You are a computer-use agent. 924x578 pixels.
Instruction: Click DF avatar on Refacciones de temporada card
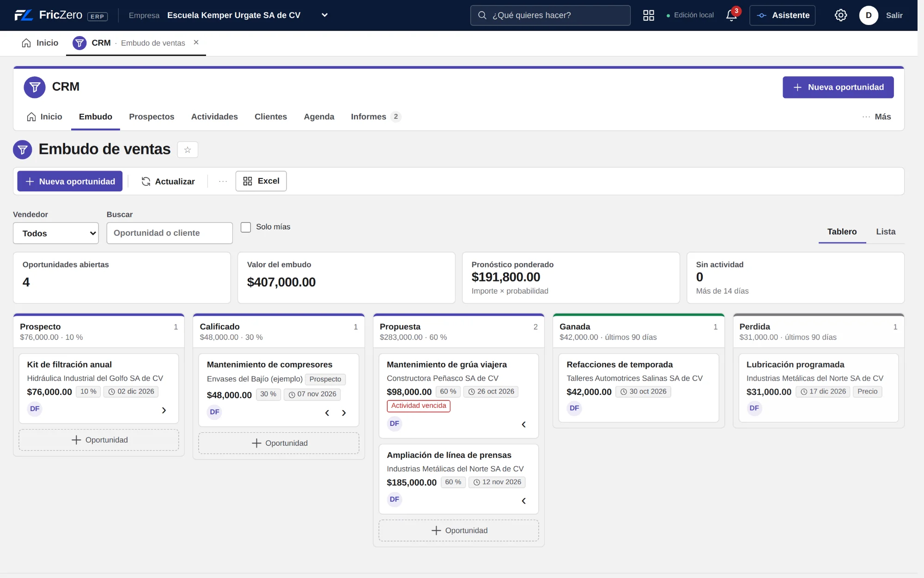point(574,408)
